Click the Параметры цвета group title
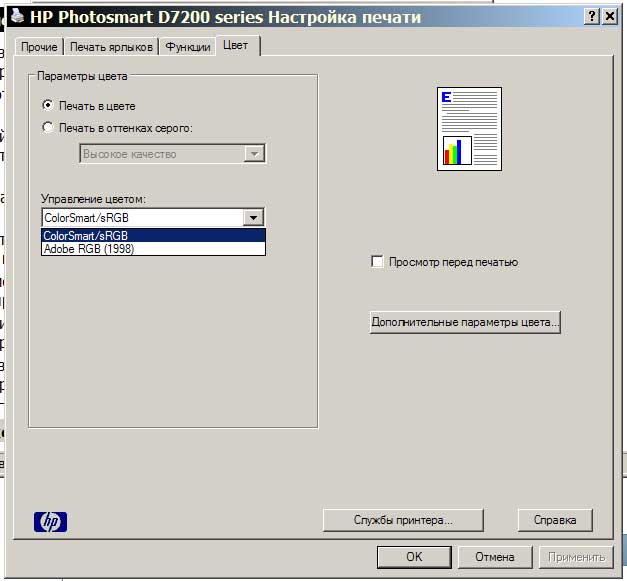Image resolution: width=627 pixels, height=581 pixels. coord(82,76)
